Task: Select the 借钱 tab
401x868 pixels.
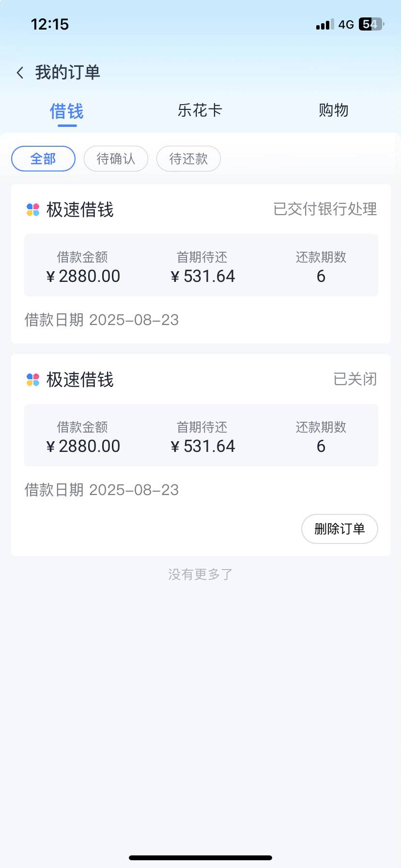Action: point(67,111)
